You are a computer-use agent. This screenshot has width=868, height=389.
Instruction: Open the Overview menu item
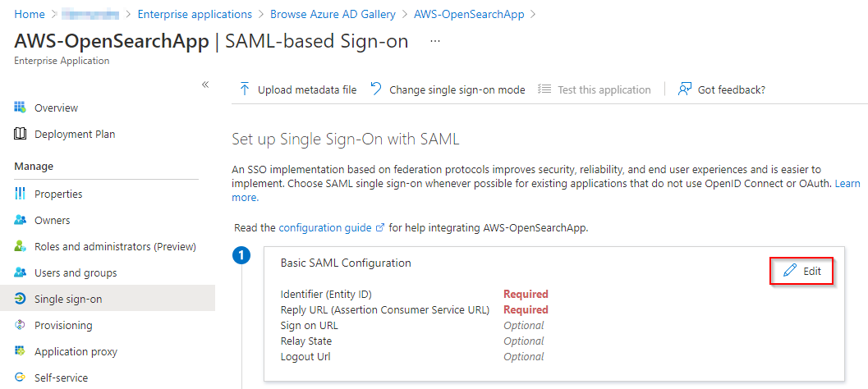click(x=56, y=108)
